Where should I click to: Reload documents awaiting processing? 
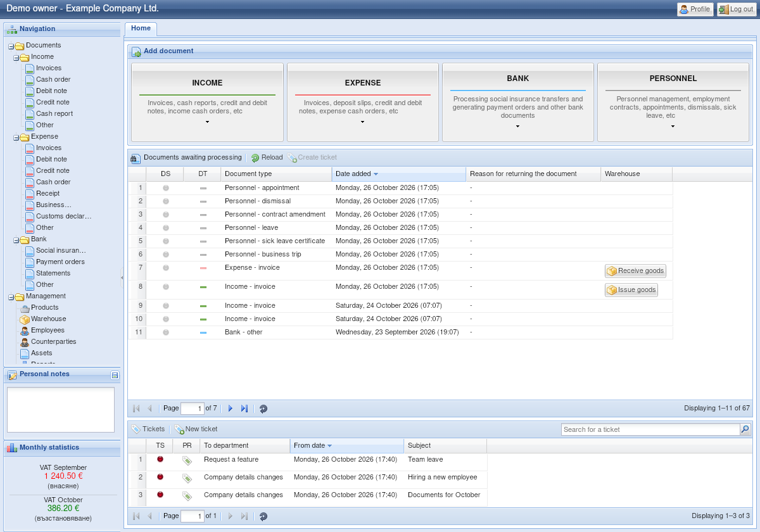click(x=267, y=158)
